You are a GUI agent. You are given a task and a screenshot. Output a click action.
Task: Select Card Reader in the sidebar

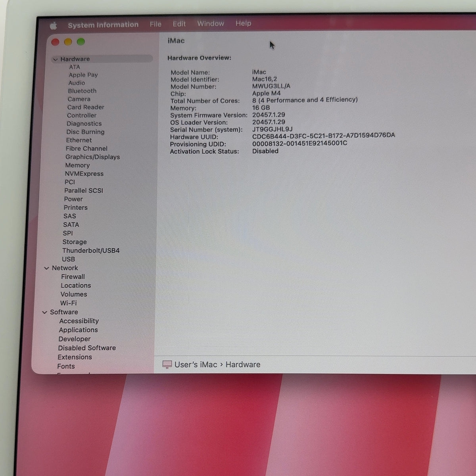click(86, 107)
